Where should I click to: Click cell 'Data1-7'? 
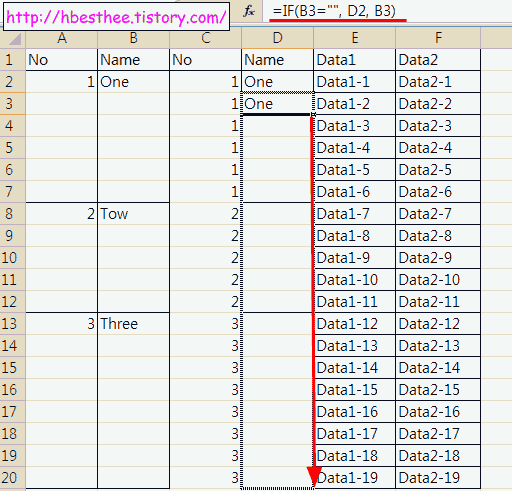355,214
